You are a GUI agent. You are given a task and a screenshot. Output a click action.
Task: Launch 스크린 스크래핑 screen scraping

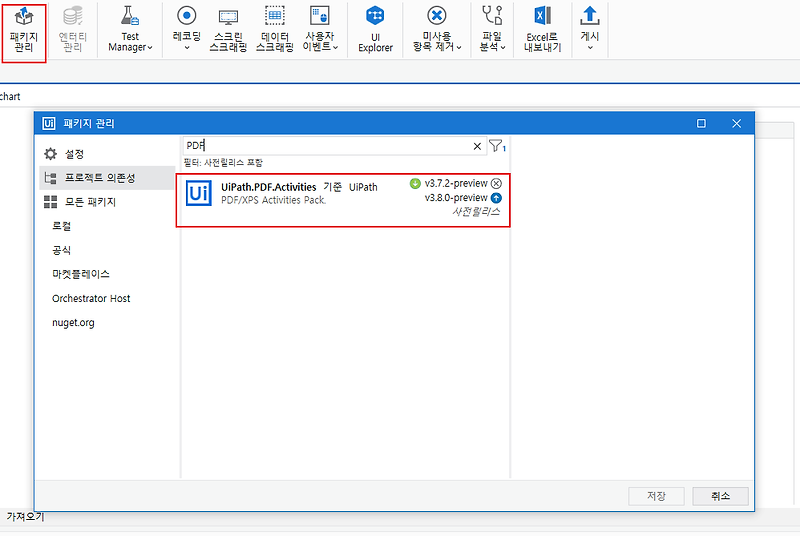(228, 31)
